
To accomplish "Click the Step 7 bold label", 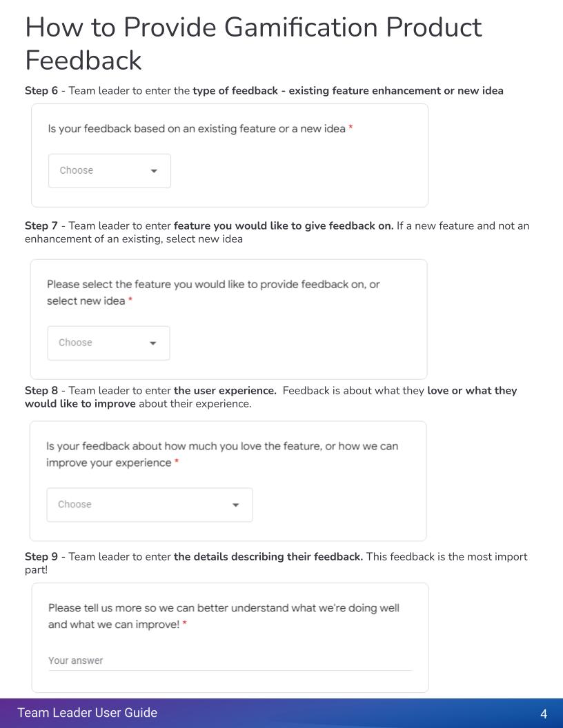I will tap(40, 225).
